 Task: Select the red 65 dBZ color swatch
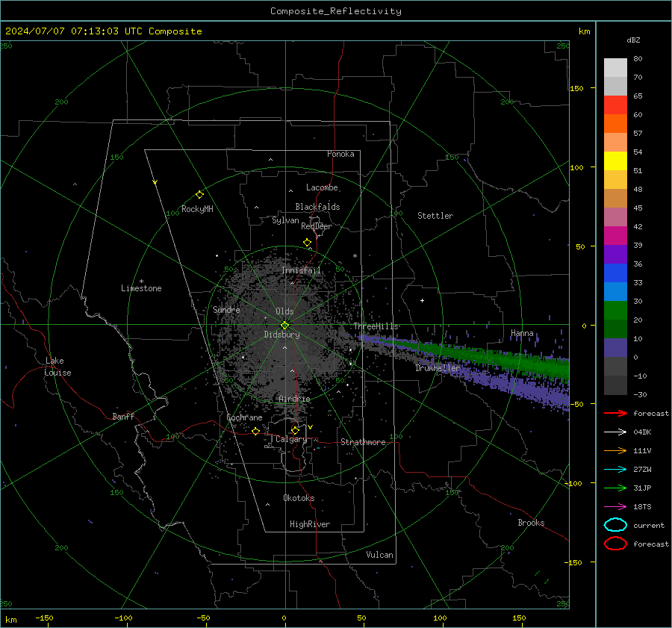[615, 105]
